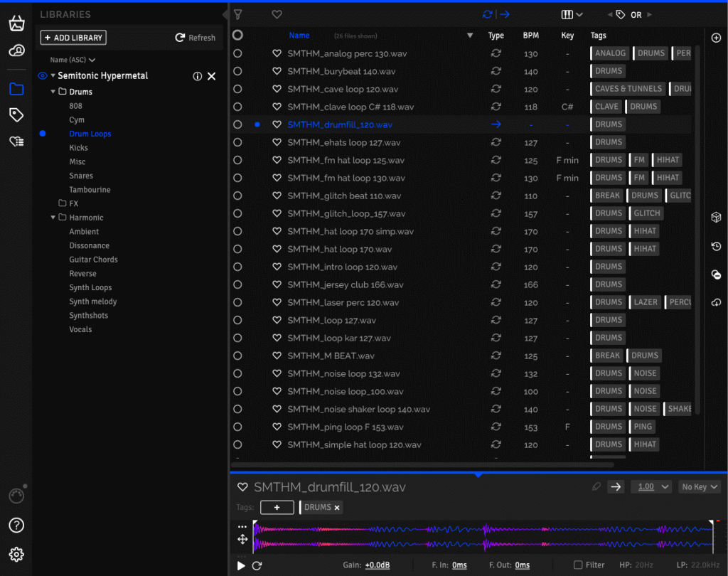Click the Refresh button
The height and width of the screenshot is (576, 728).
pos(196,38)
